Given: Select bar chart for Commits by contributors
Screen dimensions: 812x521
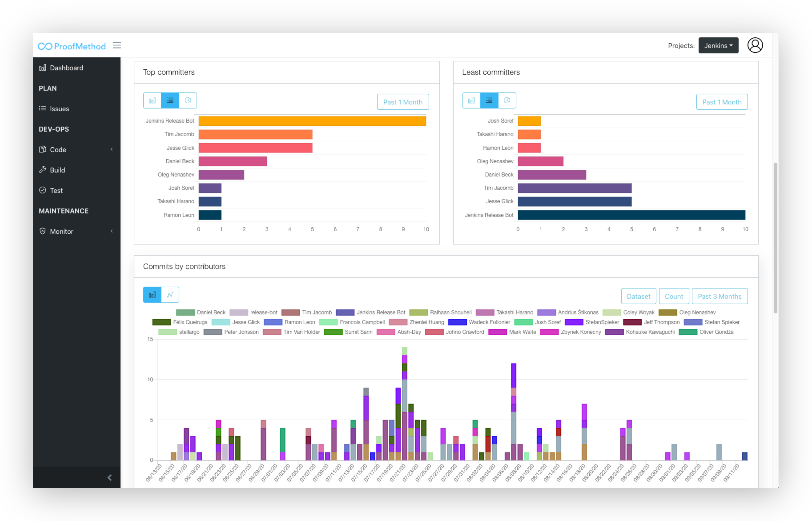Looking at the screenshot, I should pos(152,295).
